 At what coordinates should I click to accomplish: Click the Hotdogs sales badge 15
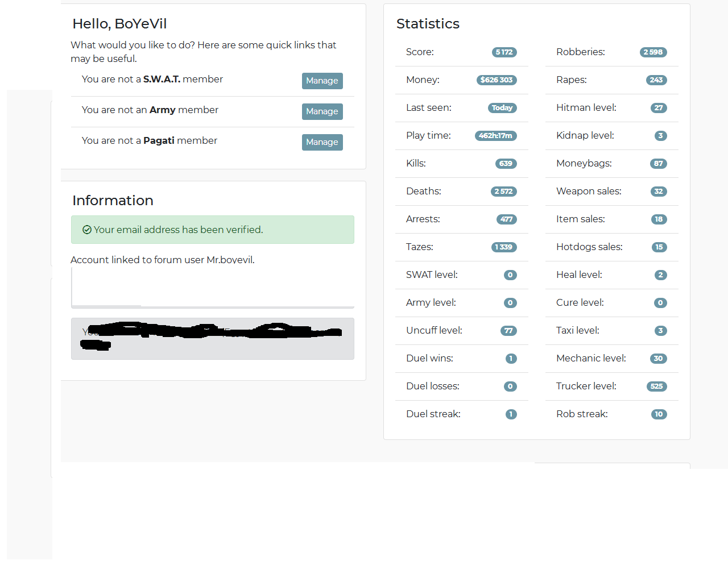pos(659,247)
